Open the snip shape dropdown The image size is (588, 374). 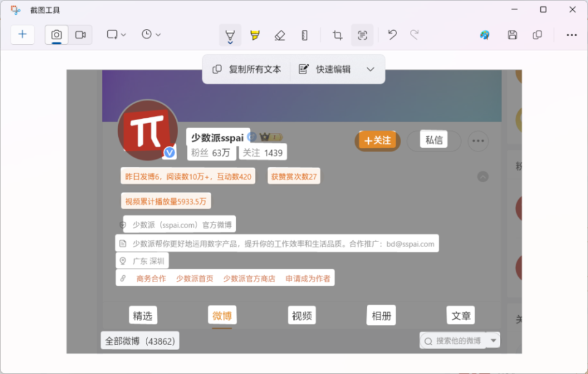[115, 35]
